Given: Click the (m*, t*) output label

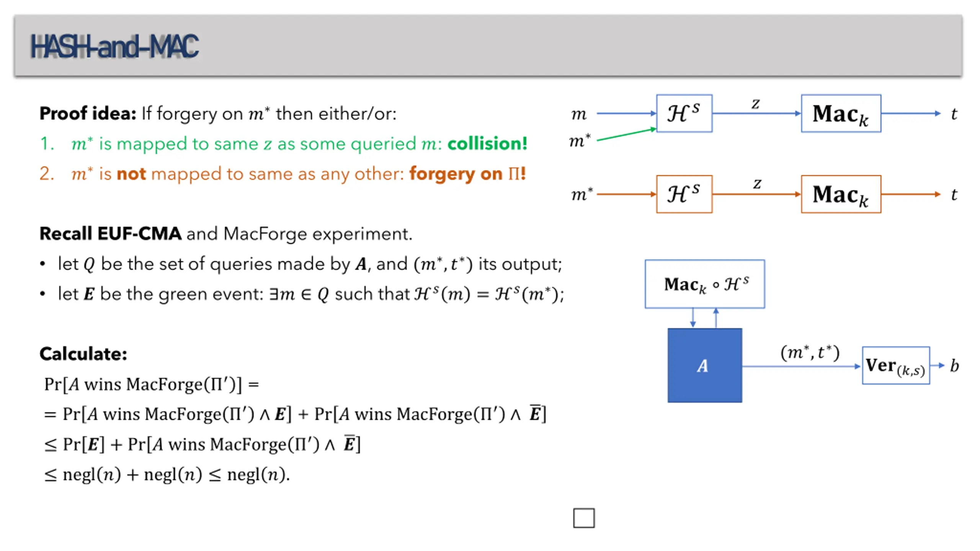Looking at the screenshot, I should coord(810,352).
